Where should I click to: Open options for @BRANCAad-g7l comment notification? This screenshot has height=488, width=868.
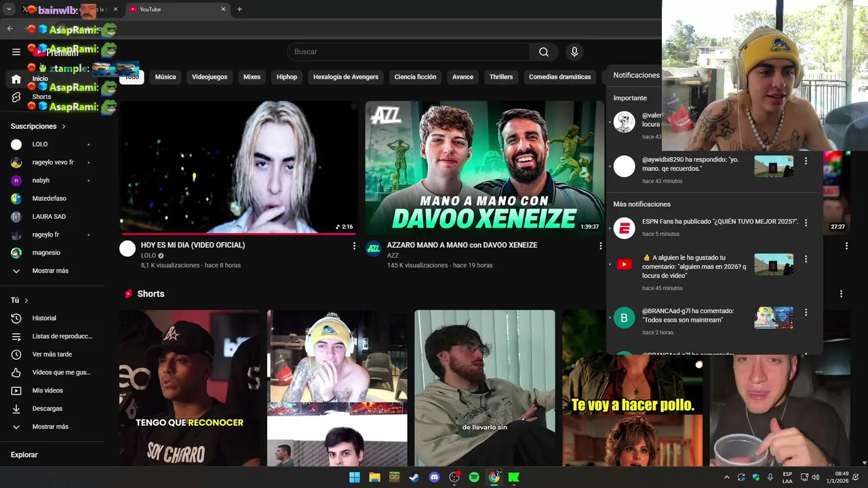(806, 312)
